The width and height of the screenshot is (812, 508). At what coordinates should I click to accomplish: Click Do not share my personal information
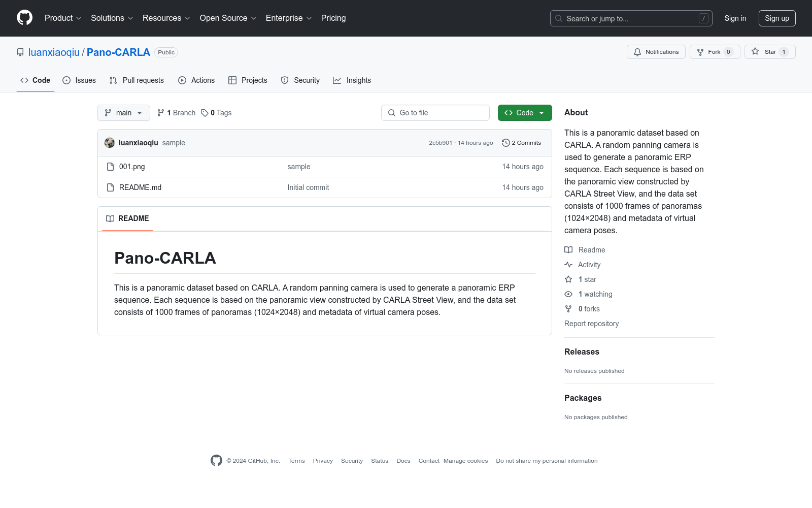(547, 461)
